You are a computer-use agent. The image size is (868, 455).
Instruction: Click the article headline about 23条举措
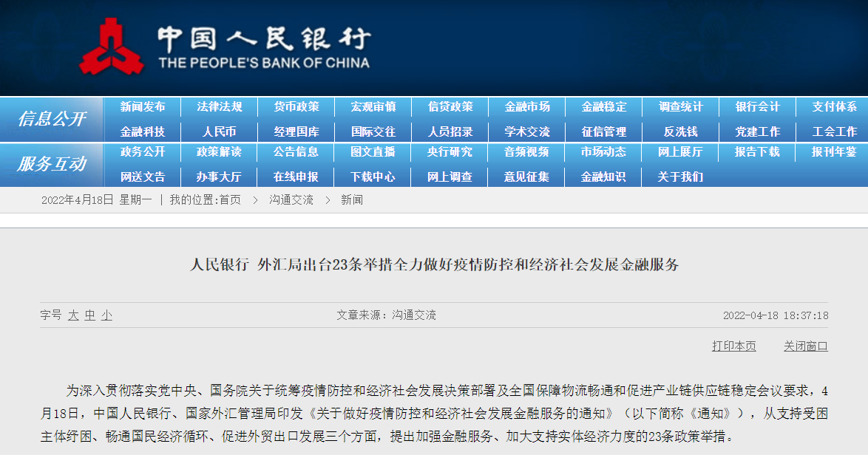[435, 265]
